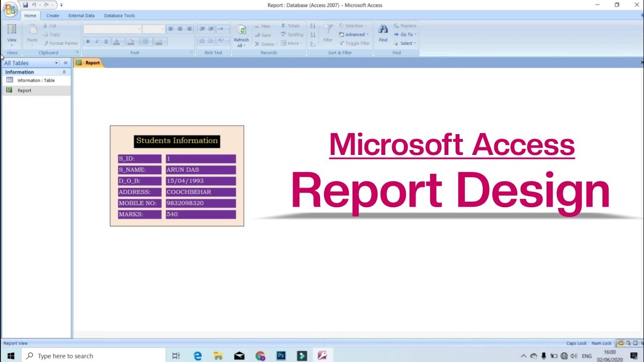Click the Windows search box on taskbar
Image resolution: width=644 pixels, height=362 pixels.
pyautogui.click(x=93, y=356)
